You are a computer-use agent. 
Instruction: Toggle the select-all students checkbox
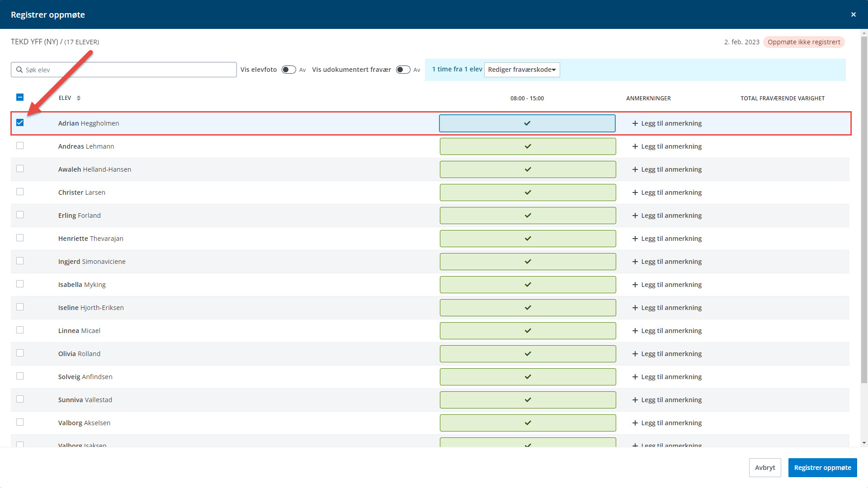pos(20,97)
